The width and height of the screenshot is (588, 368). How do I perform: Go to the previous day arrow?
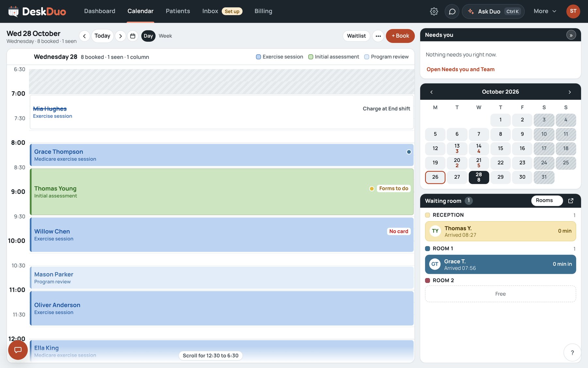84,36
